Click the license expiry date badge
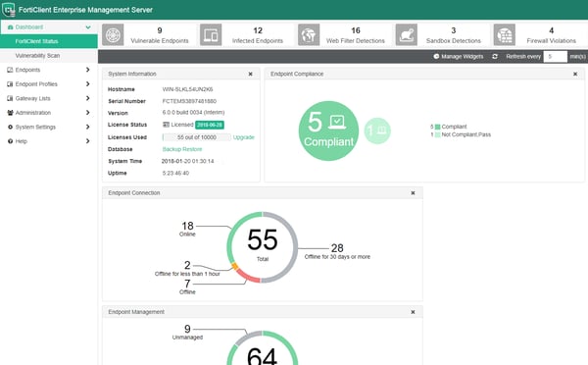 210,125
